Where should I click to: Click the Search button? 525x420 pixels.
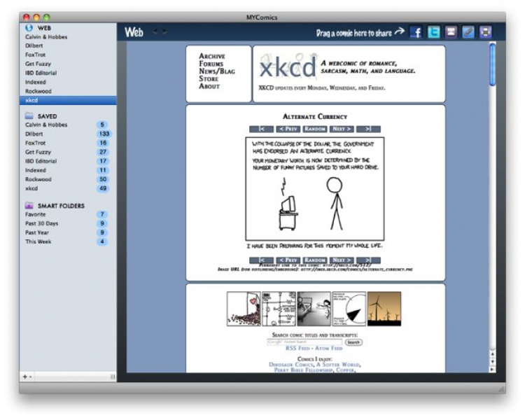click(353, 342)
